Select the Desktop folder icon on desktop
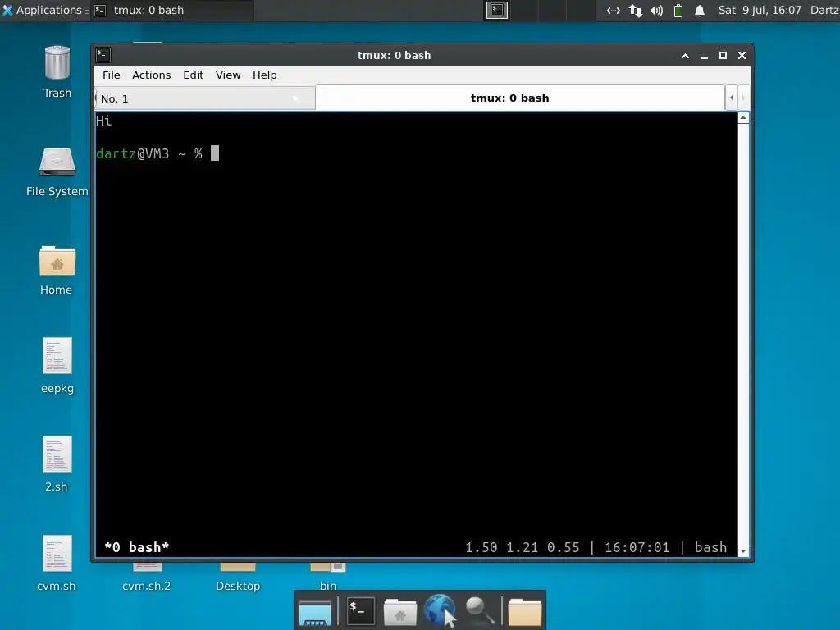Viewport: 840px width, 630px height. [238, 586]
